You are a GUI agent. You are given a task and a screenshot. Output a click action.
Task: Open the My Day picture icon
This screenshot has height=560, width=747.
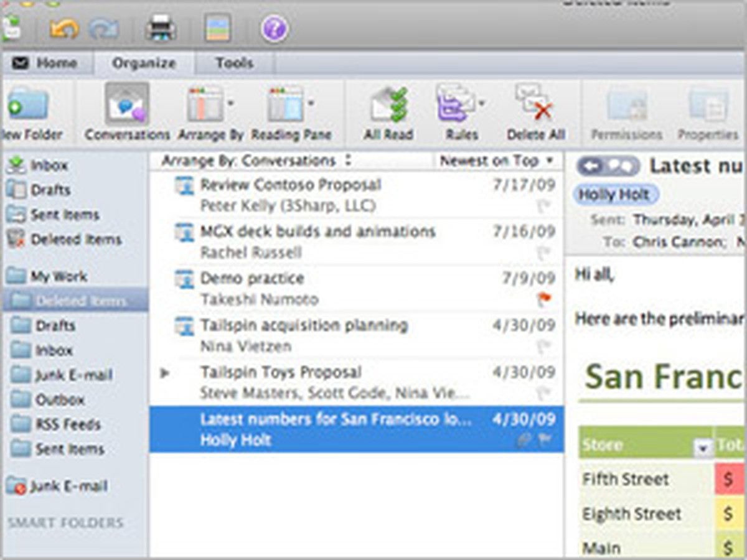click(218, 28)
